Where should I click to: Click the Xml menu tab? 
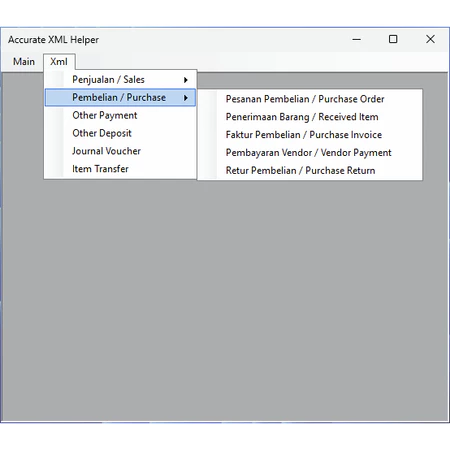(59, 62)
